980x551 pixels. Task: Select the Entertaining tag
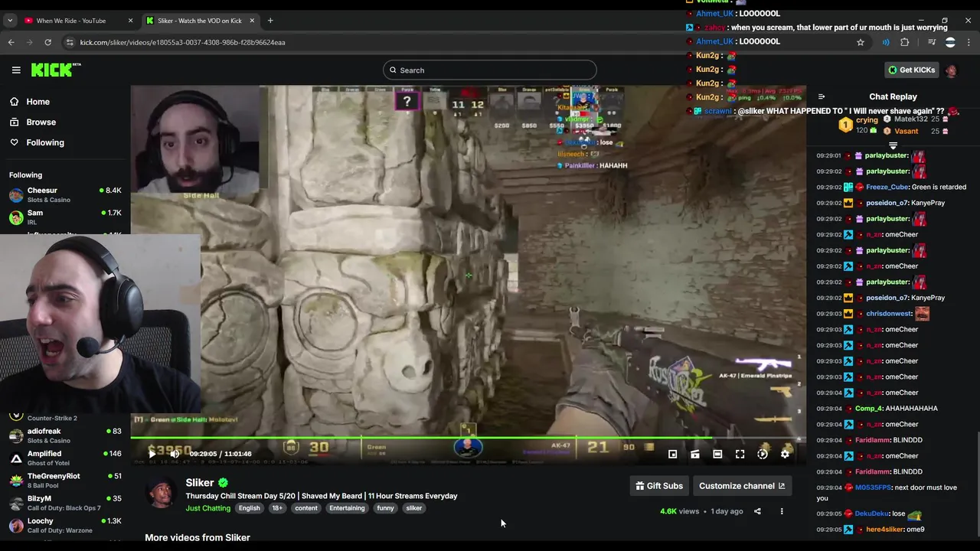pyautogui.click(x=347, y=508)
